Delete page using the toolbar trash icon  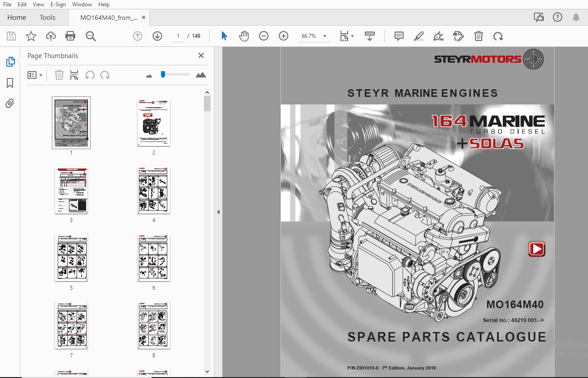(x=478, y=36)
